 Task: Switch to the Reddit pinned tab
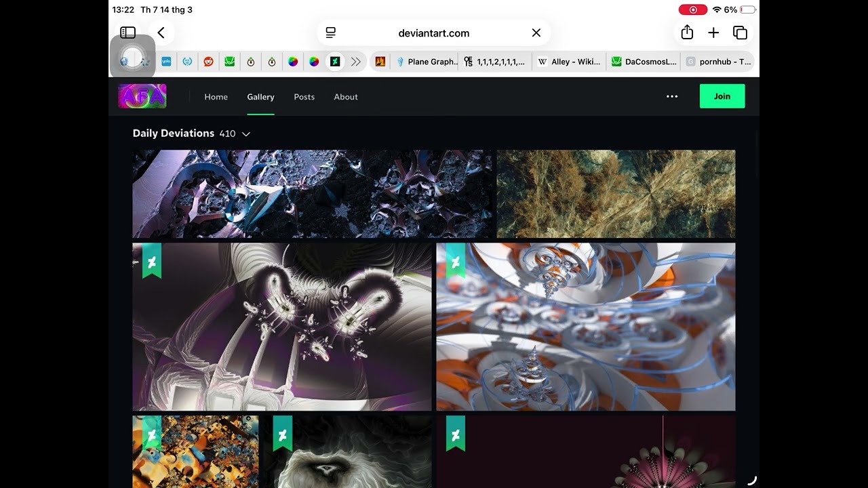208,62
